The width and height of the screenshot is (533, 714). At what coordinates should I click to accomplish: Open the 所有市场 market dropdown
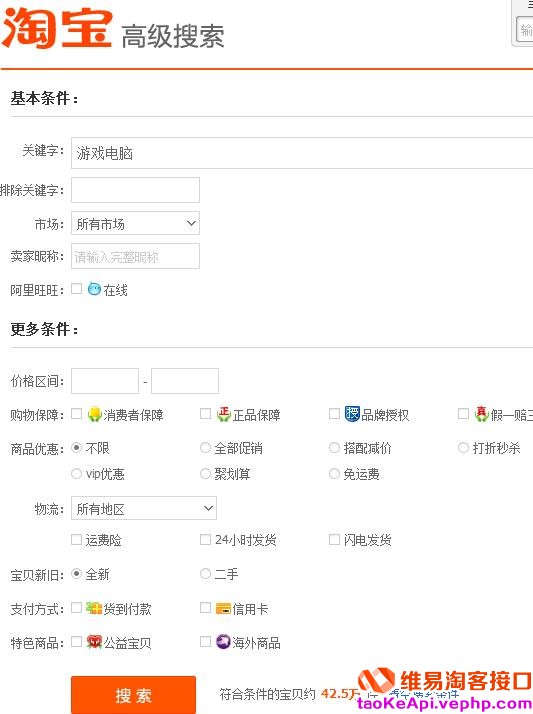coord(135,223)
